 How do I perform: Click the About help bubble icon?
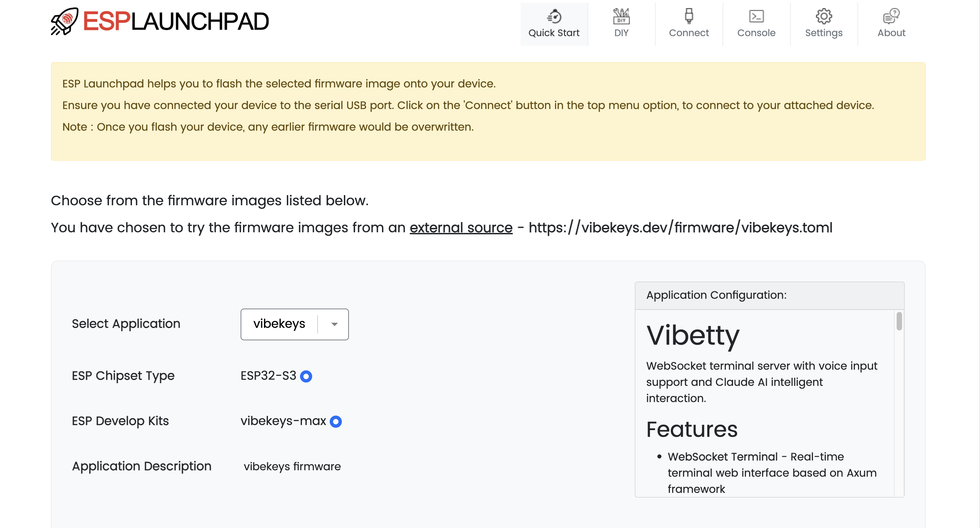tap(891, 16)
